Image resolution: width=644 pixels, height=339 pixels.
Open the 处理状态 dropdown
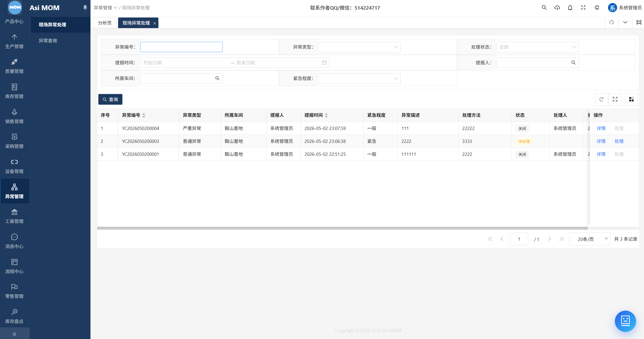[x=537, y=47]
